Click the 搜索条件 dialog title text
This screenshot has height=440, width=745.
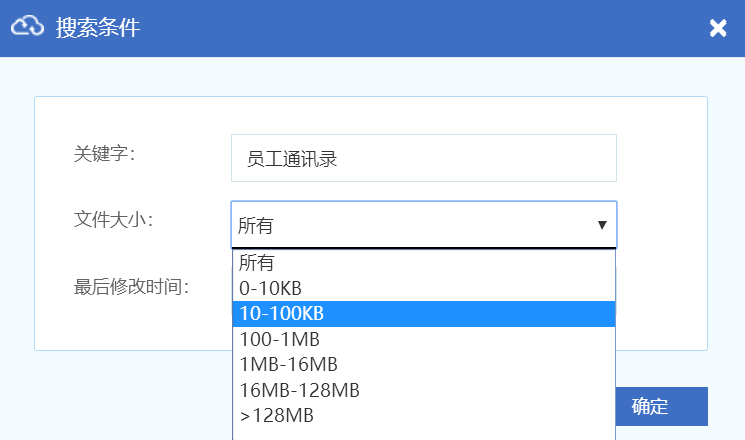click(x=98, y=28)
